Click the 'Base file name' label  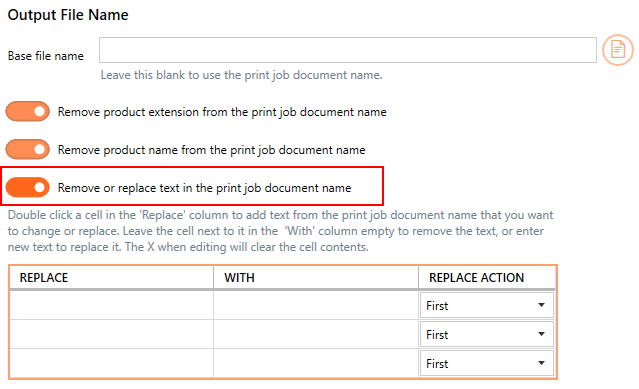[x=46, y=56]
